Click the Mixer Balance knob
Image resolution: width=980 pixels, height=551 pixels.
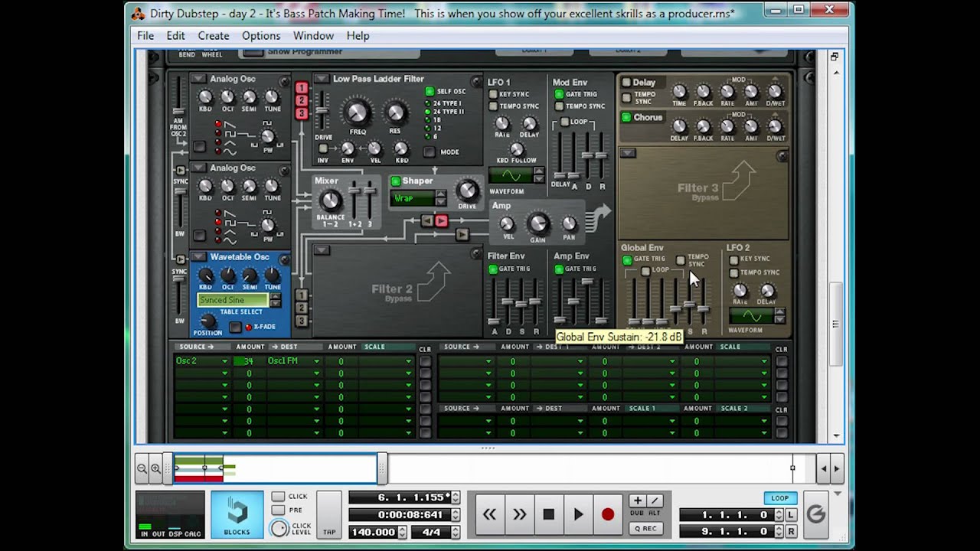pos(330,201)
